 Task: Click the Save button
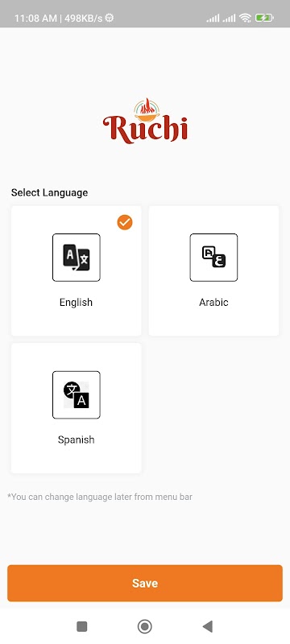coord(145,583)
